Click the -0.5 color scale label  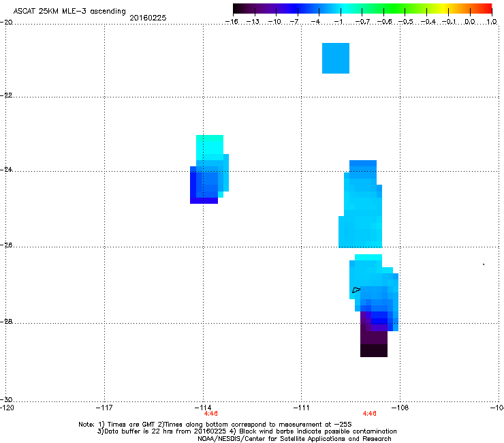pyautogui.click(x=406, y=22)
